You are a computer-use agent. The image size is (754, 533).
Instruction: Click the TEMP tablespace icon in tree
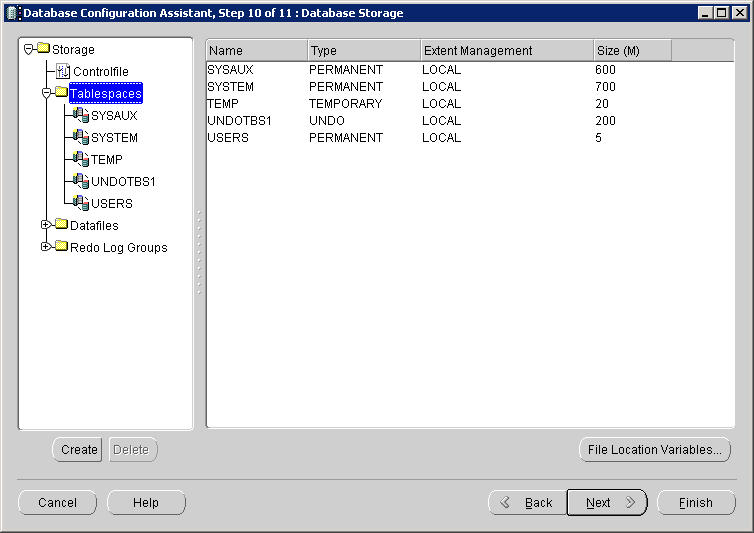81,159
